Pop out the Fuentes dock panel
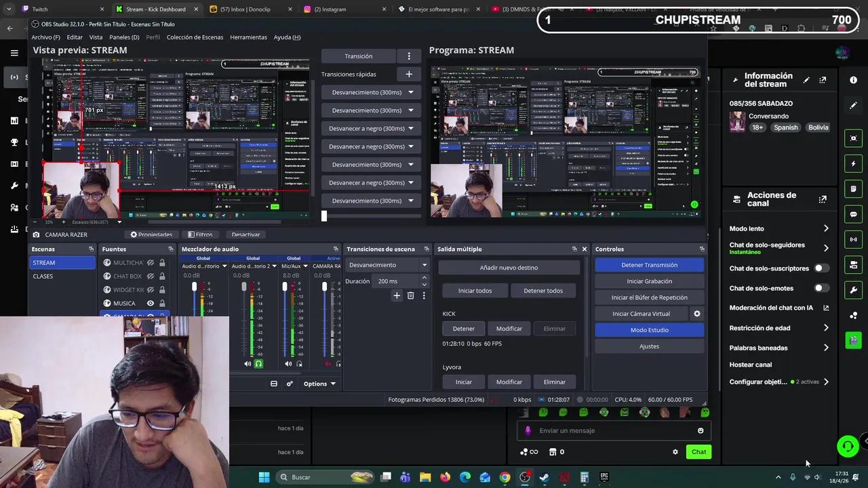The image size is (868, 488). (x=170, y=249)
